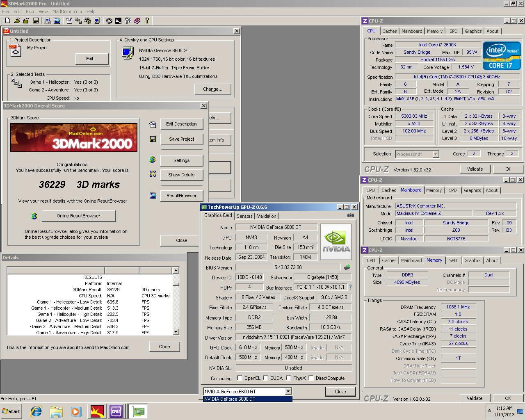525x420 pixels.
Task: Open the Run menu
Action: 30,11
